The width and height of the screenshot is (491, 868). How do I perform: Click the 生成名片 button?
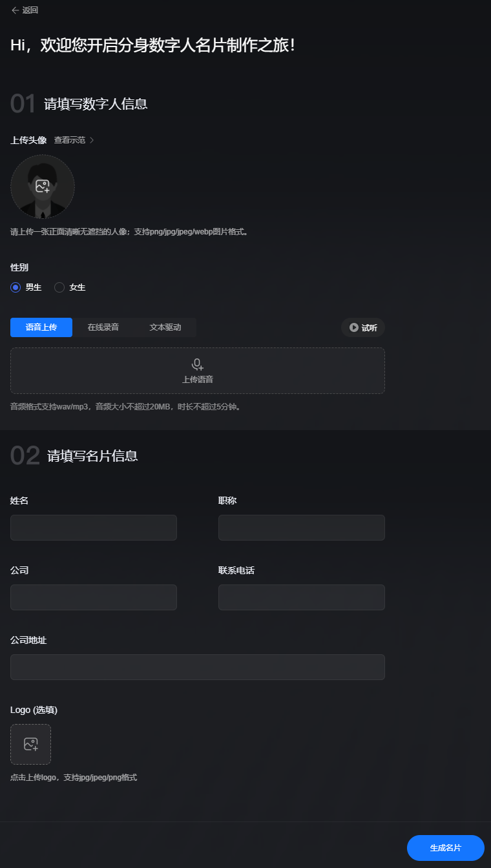pyautogui.click(x=446, y=848)
